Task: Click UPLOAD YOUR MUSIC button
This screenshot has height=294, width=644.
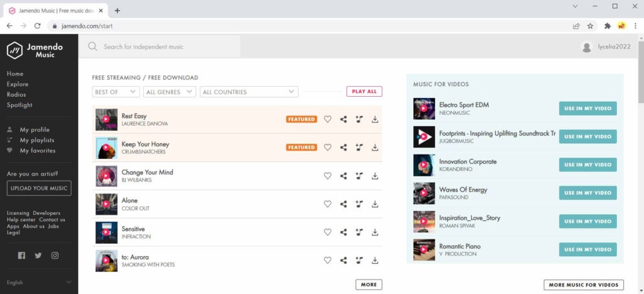Action: (x=39, y=188)
